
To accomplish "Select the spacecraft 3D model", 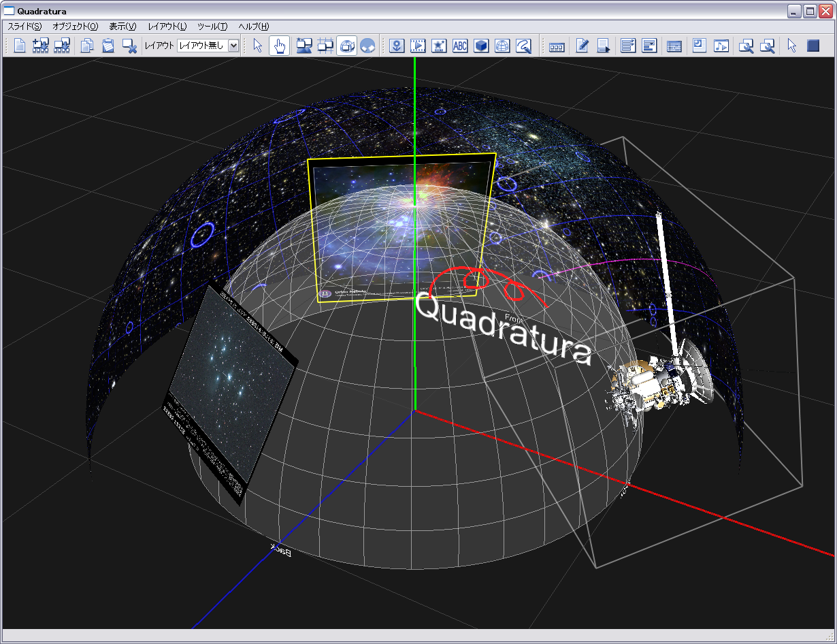I will click(660, 385).
